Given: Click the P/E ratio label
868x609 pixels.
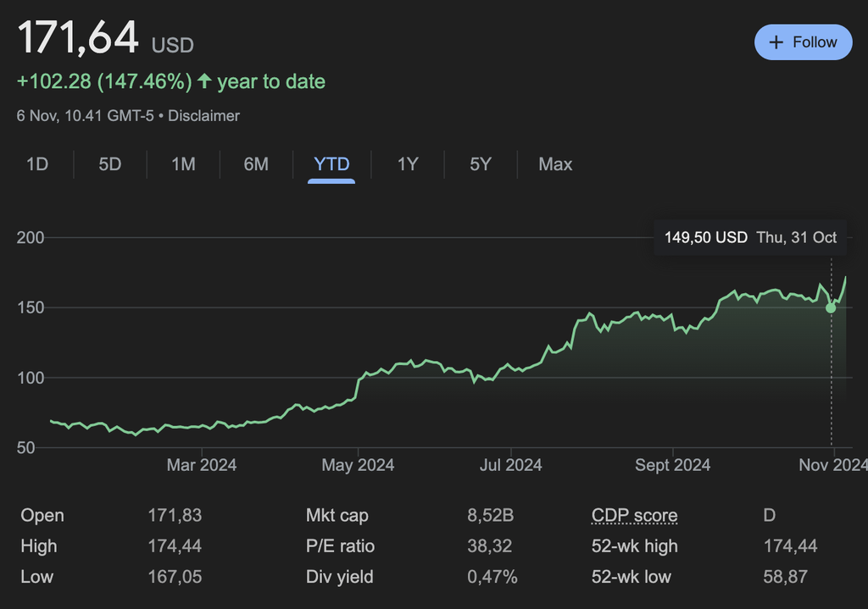Looking at the screenshot, I should 340,546.
